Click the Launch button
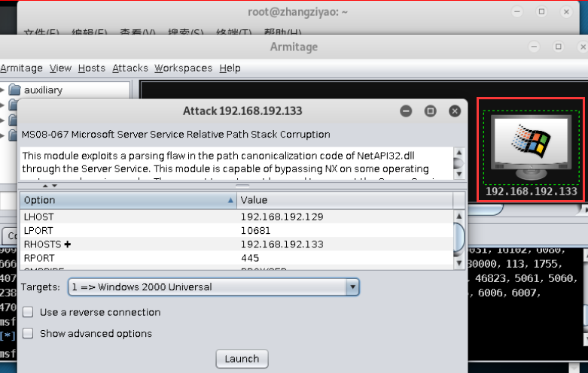The width and height of the screenshot is (588, 373). point(242,359)
